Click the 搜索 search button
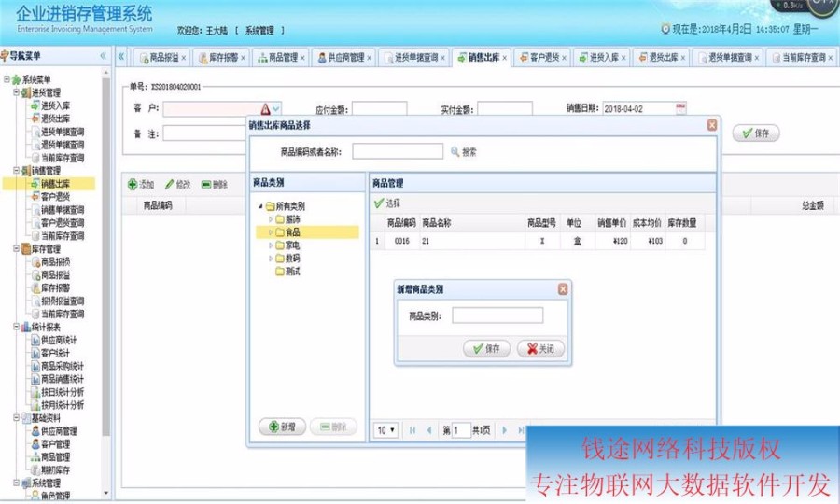Viewport: 840px width, 504px height. tap(463, 152)
